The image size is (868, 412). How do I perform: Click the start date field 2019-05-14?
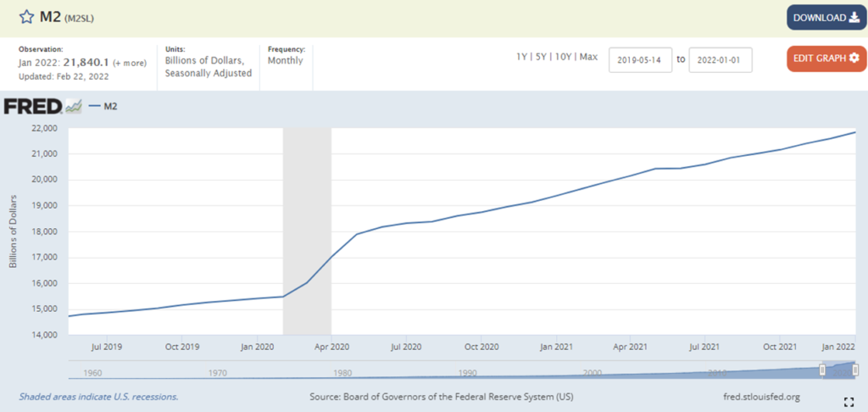click(640, 59)
